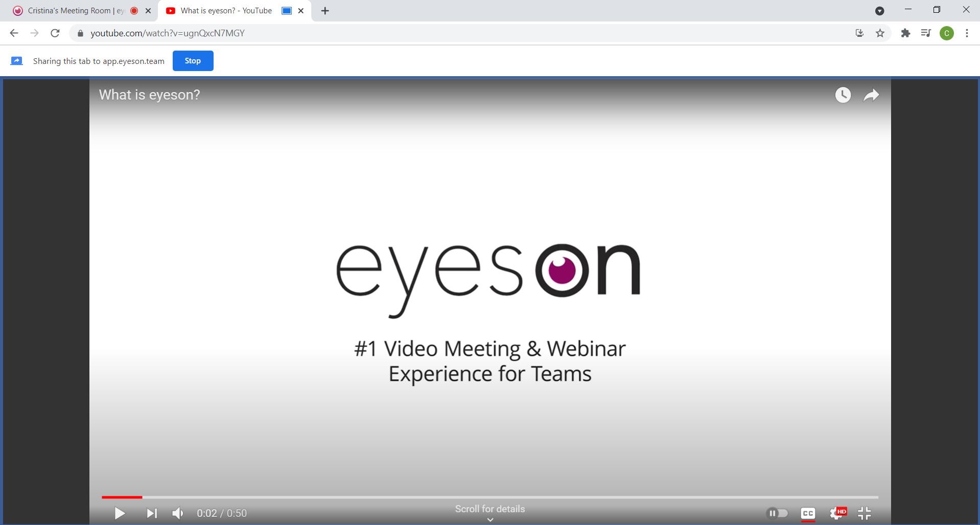980x525 pixels.
Task: Skip to the next video
Action: pos(152,513)
